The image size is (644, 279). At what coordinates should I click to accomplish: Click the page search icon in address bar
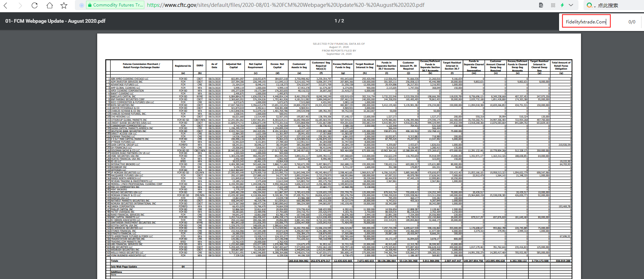click(x=541, y=5)
